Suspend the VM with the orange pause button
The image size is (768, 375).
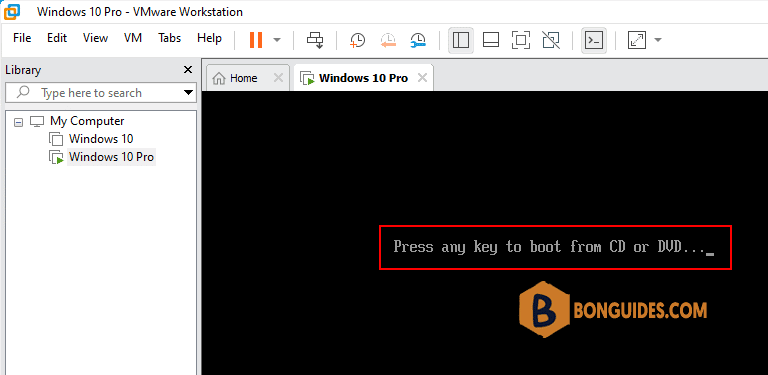[x=256, y=40]
